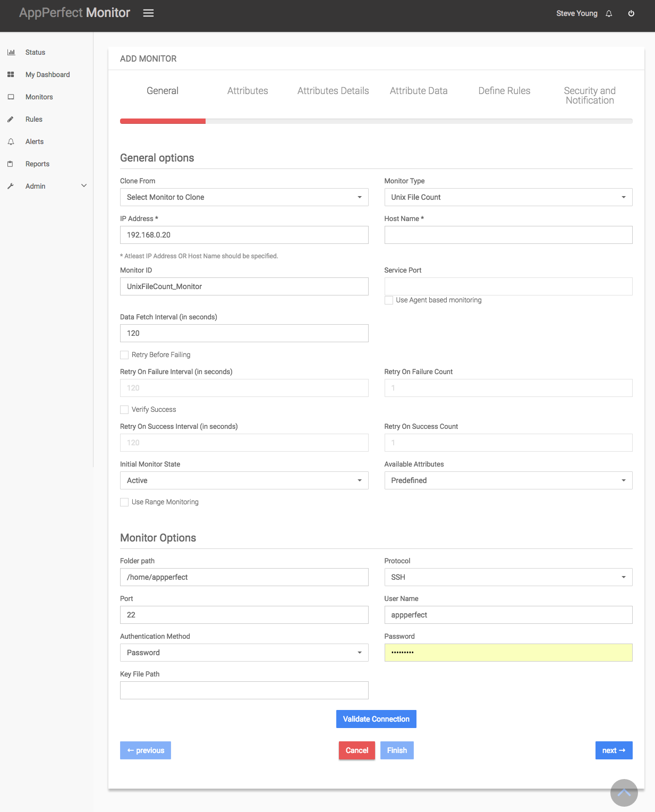The width and height of the screenshot is (655, 812).
Task: Click the Folder path input field
Action: [244, 577]
